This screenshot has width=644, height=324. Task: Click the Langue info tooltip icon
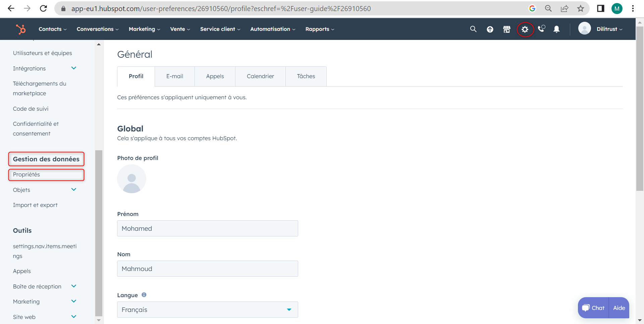(144, 295)
